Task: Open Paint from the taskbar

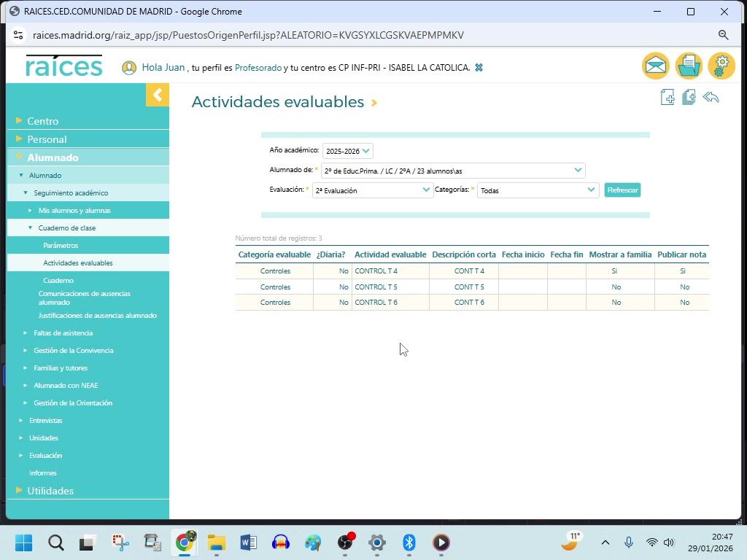Action: (312, 542)
